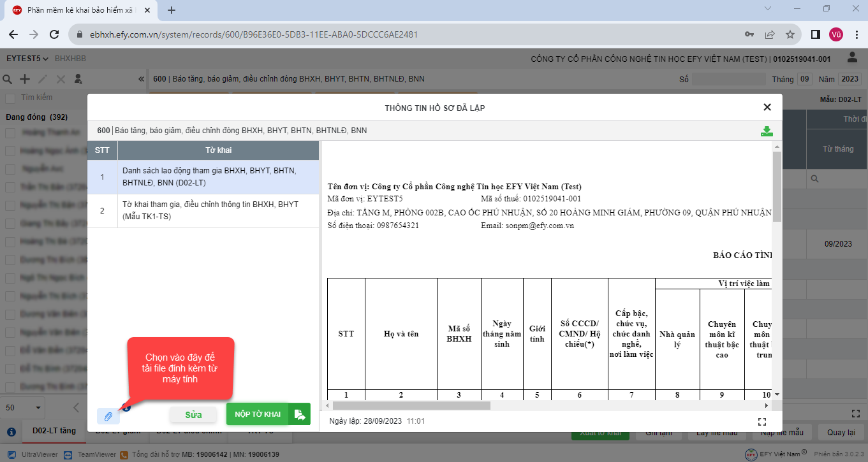Click the Sửa button

[x=193, y=415]
